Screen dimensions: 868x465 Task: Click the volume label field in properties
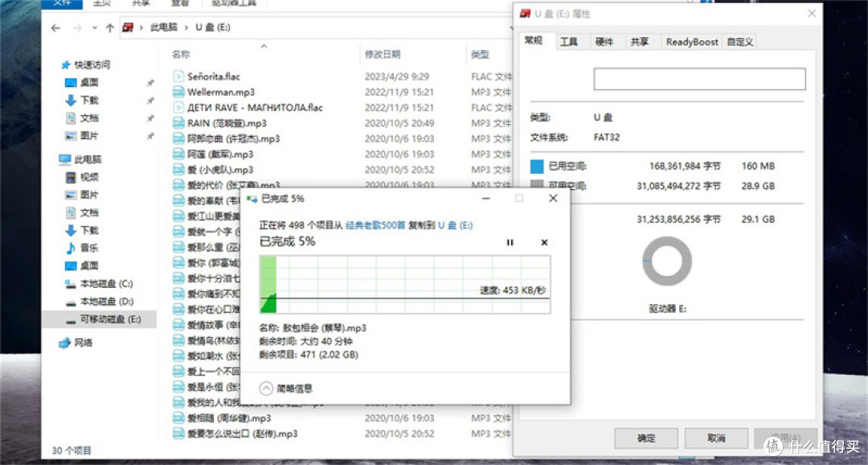pos(700,80)
